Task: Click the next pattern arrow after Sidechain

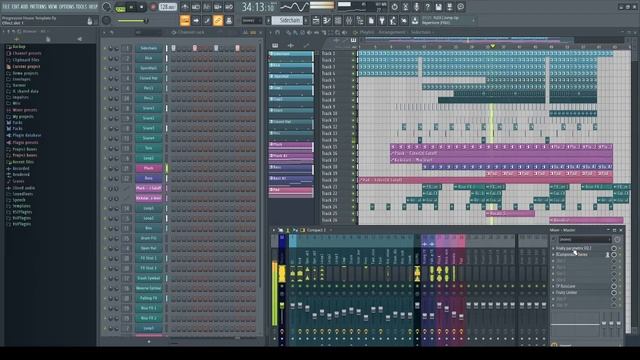Action: (306, 20)
